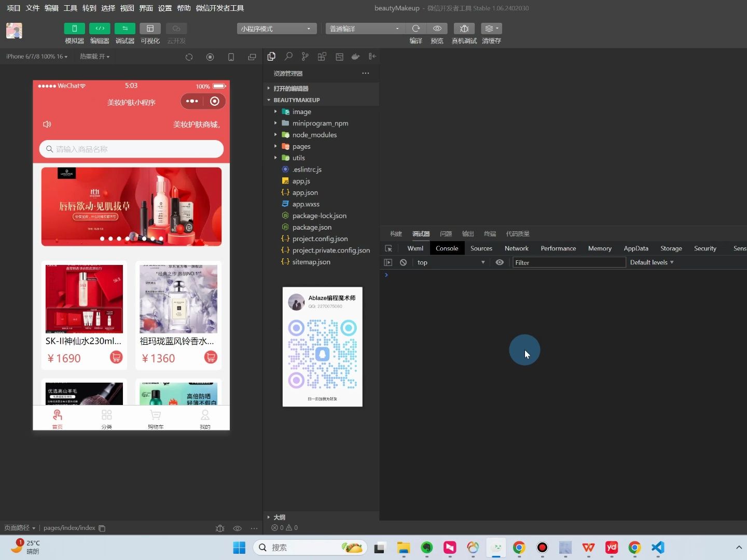Open iPhone 6/7/8 device dropdown
This screenshot has height=560, width=747.
(x=37, y=57)
